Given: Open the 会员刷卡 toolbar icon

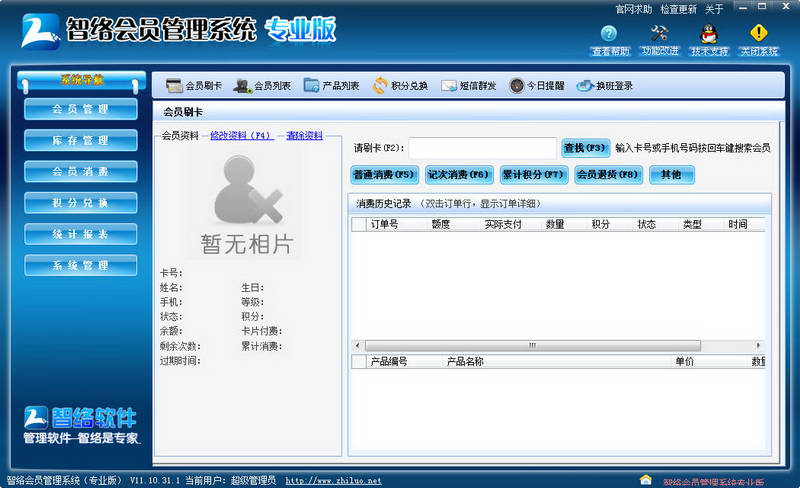Looking at the screenshot, I should 174,86.
